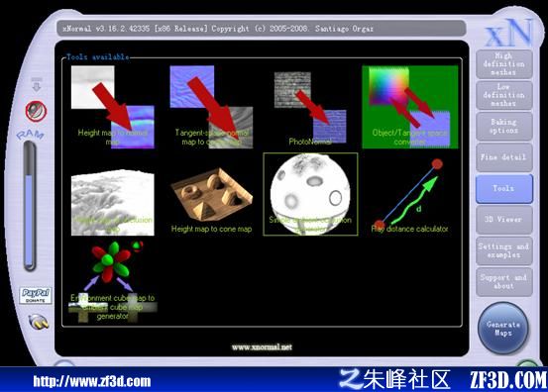Open the Baking options tab
This screenshot has height=392, width=548.
[504, 126]
